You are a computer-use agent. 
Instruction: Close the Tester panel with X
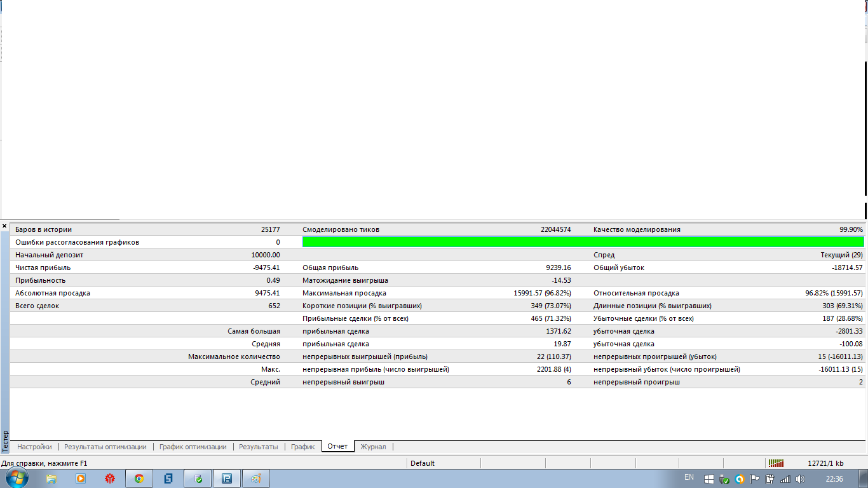4,226
